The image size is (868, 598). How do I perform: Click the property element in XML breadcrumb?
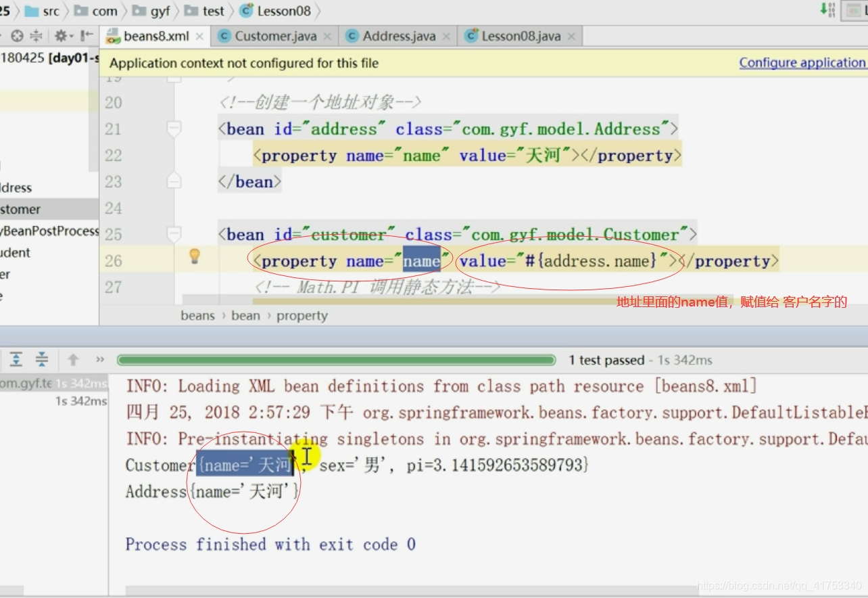(x=302, y=316)
